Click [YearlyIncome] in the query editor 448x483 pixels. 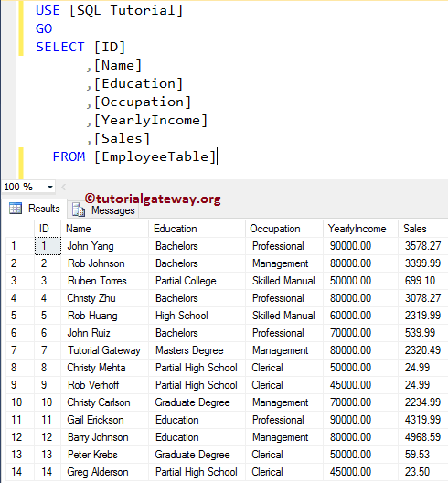click(x=151, y=121)
